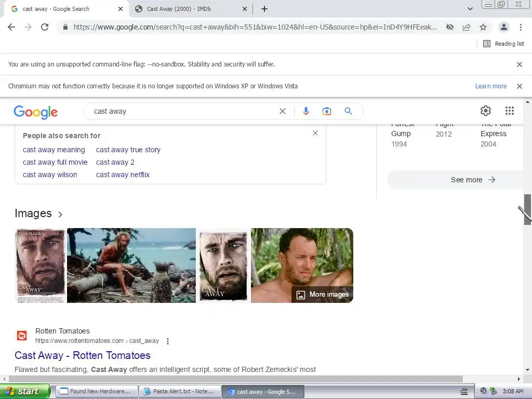532x399 pixels.
Task: Expand the Images section heading
Action: click(38, 214)
